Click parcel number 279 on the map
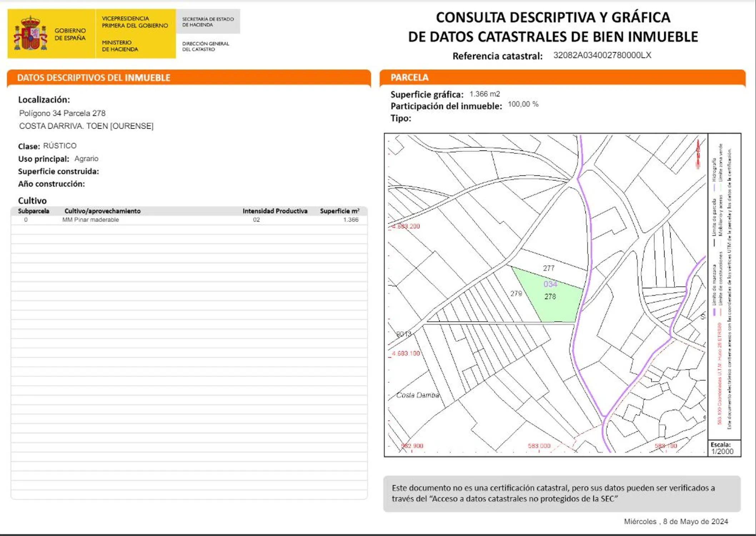756x536 pixels. (x=516, y=294)
